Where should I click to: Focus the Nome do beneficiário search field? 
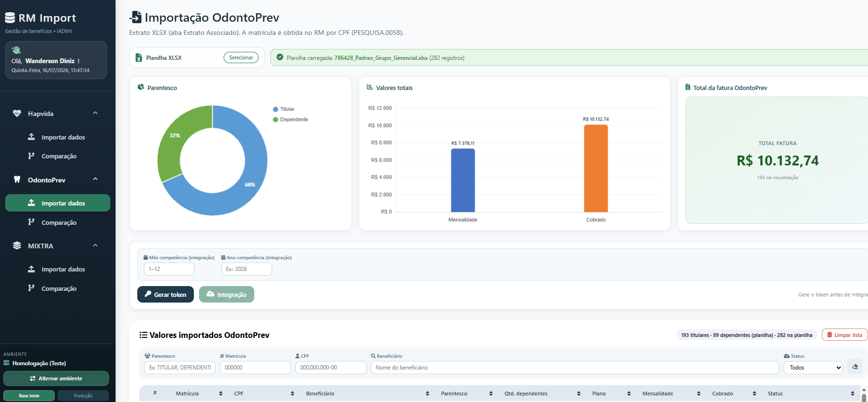pyautogui.click(x=575, y=368)
